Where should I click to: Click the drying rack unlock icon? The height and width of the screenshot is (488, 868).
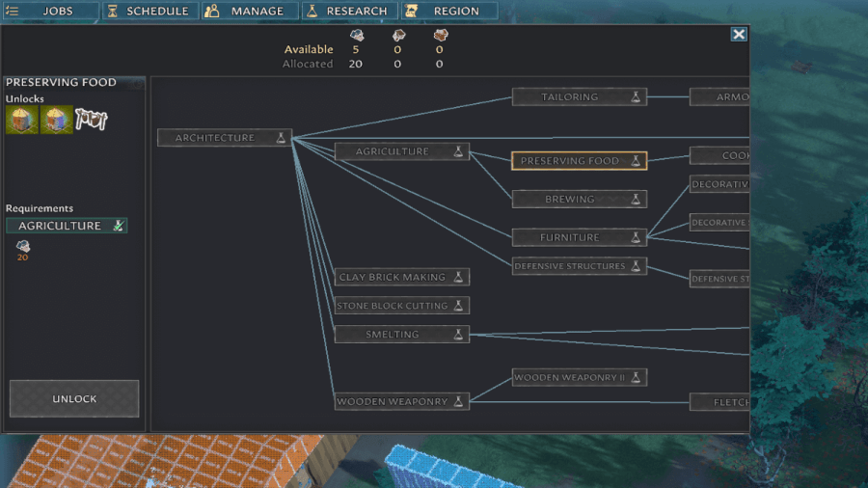[91, 120]
